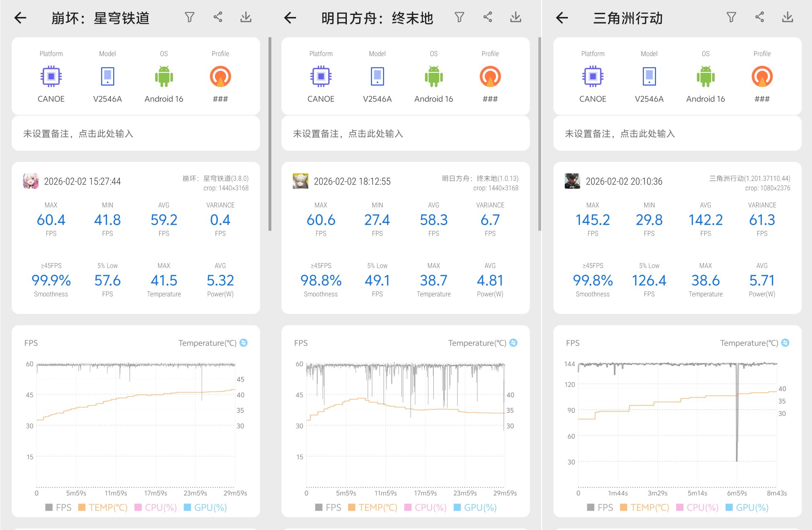812x530 pixels.
Task: Click the back arrow of 三角洲行动
Action: (562, 18)
